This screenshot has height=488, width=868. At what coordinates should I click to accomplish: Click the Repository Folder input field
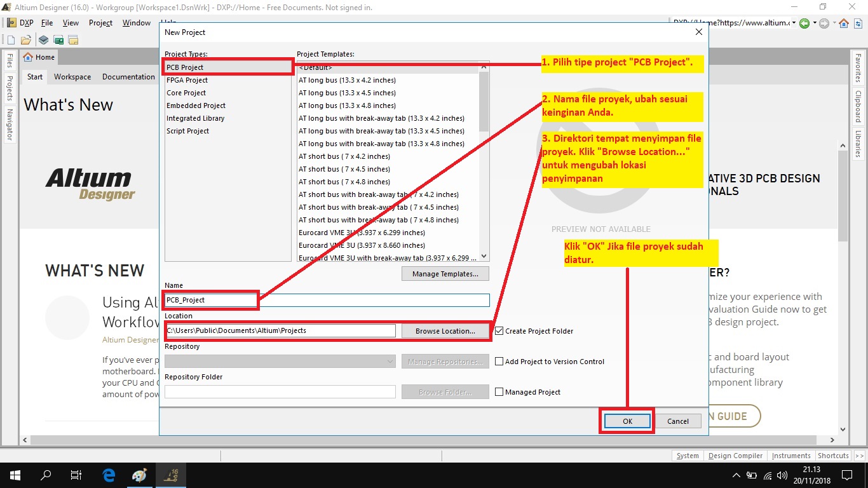point(280,392)
